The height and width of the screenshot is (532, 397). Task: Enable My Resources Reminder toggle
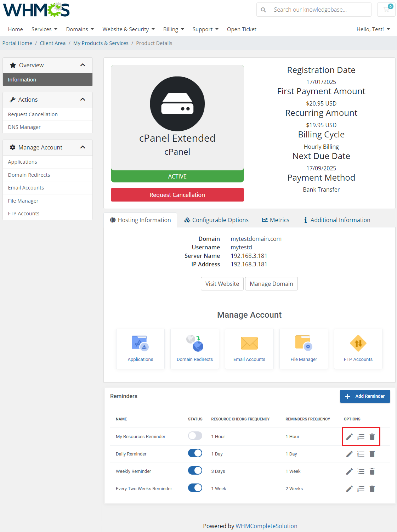pyautogui.click(x=195, y=436)
